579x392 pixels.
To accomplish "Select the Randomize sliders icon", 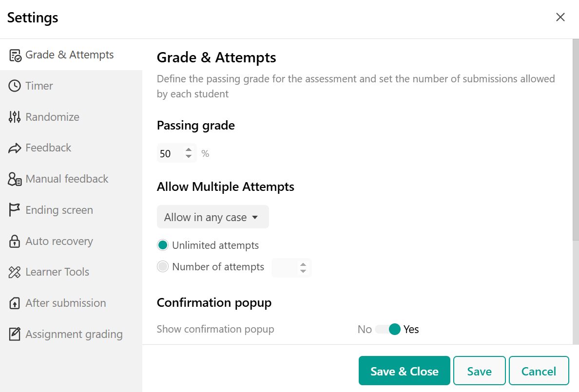I will point(15,117).
